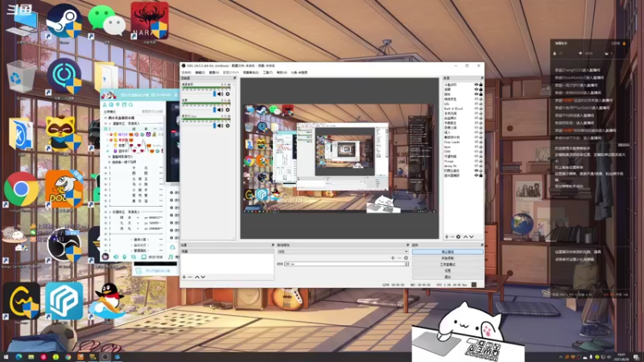644x362 pixels.
Task: Remove selected scene with minus icon
Action: [190, 277]
